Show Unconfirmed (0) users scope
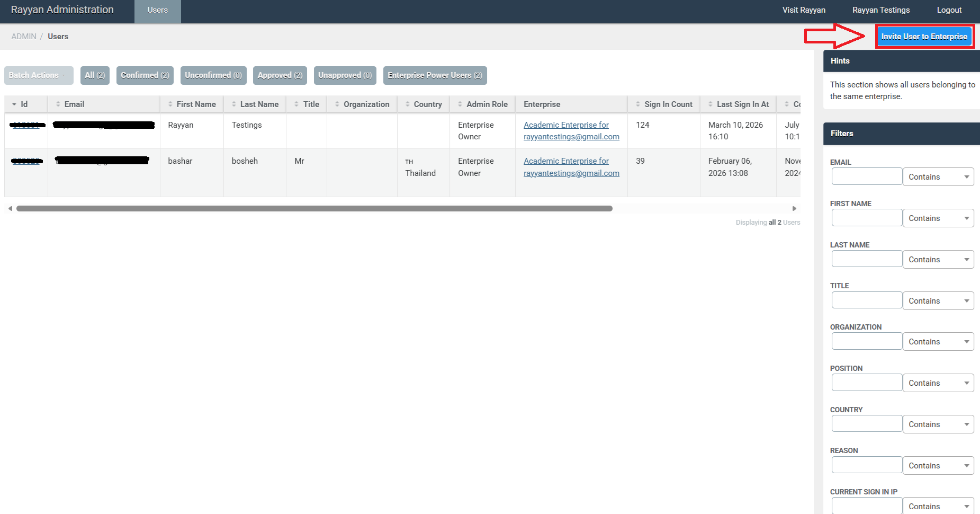980x514 pixels. click(x=213, y=75)
